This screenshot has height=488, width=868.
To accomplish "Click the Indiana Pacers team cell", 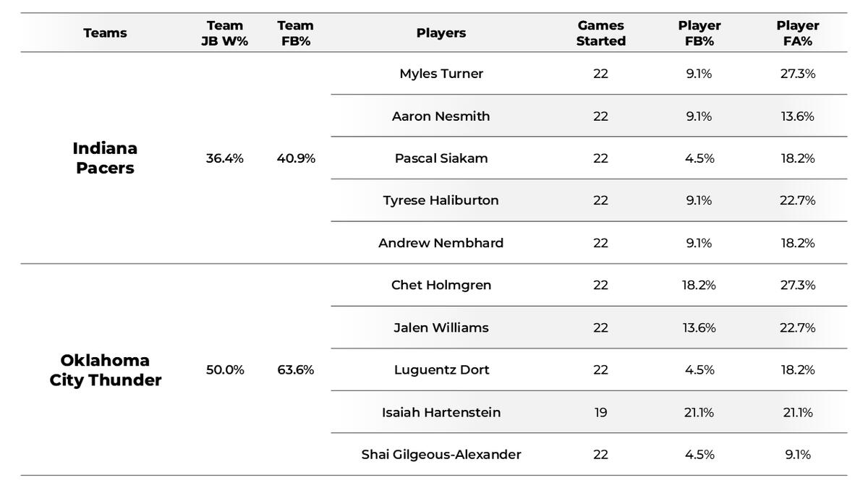I will [105, 158].
